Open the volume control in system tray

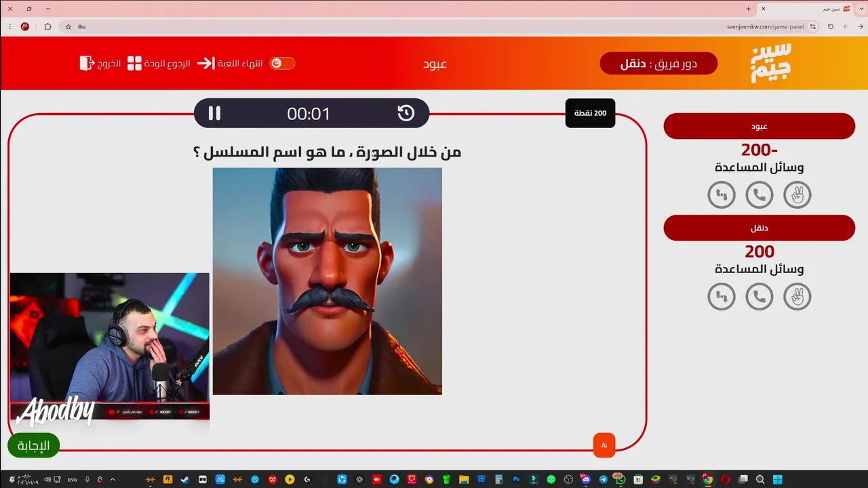click(x=47, y=479)
